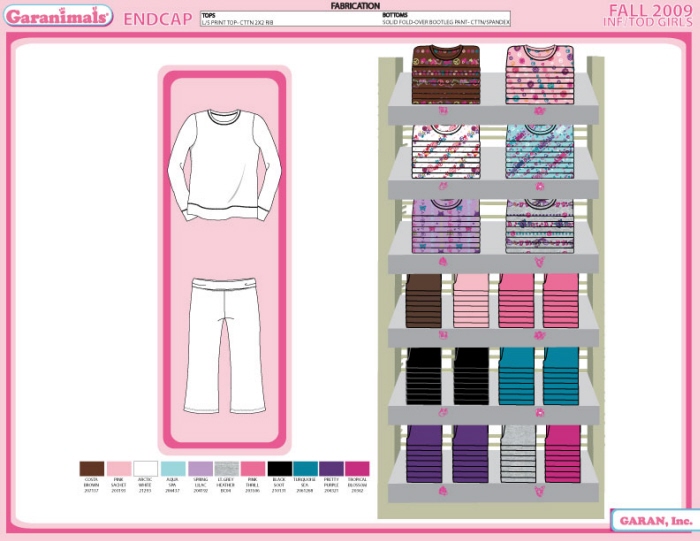
Task: Click the Garanimals logo
Action: coord(58,17)
